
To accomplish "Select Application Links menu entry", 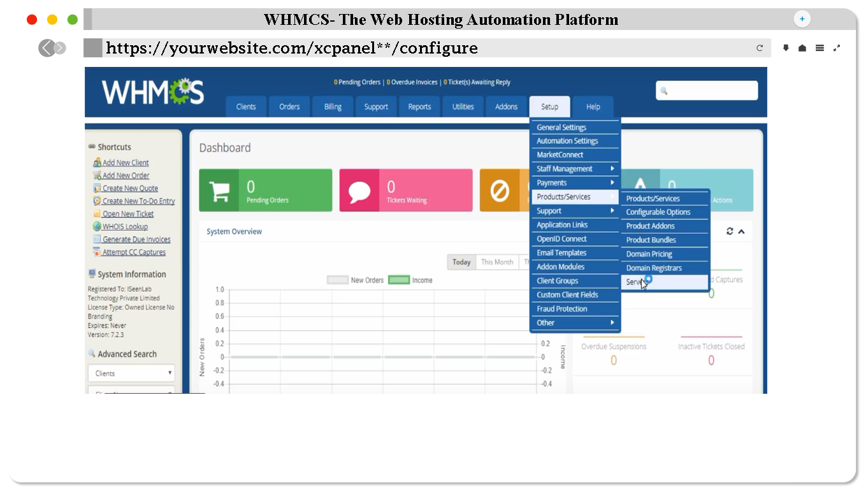I will pyautogui.click(x=575, y=225).
